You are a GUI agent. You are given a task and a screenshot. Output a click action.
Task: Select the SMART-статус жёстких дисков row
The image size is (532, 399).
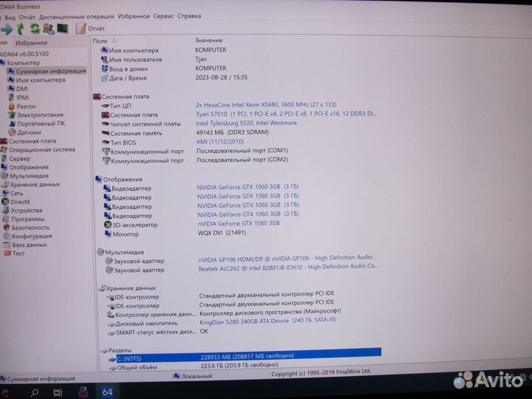[158, 332]
